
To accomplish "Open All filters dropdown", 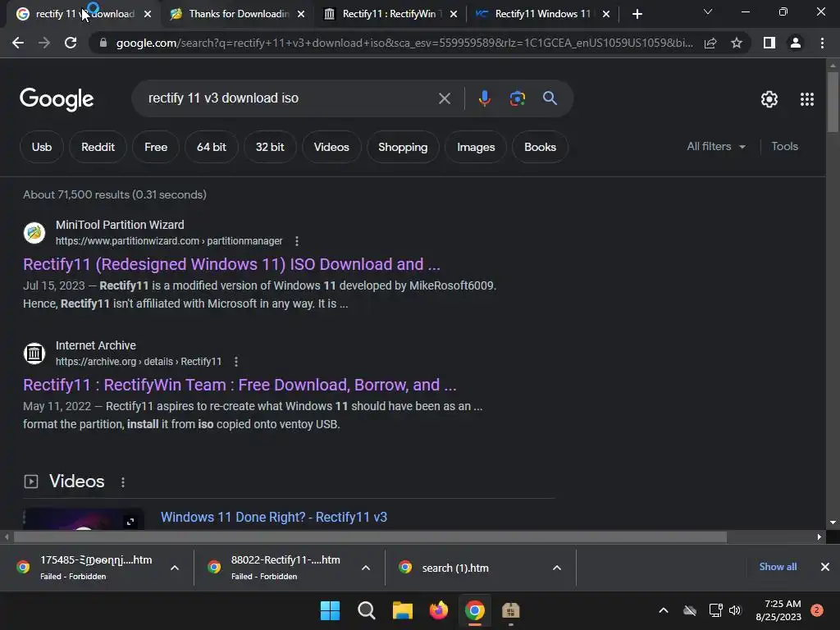I will point(715,146).
